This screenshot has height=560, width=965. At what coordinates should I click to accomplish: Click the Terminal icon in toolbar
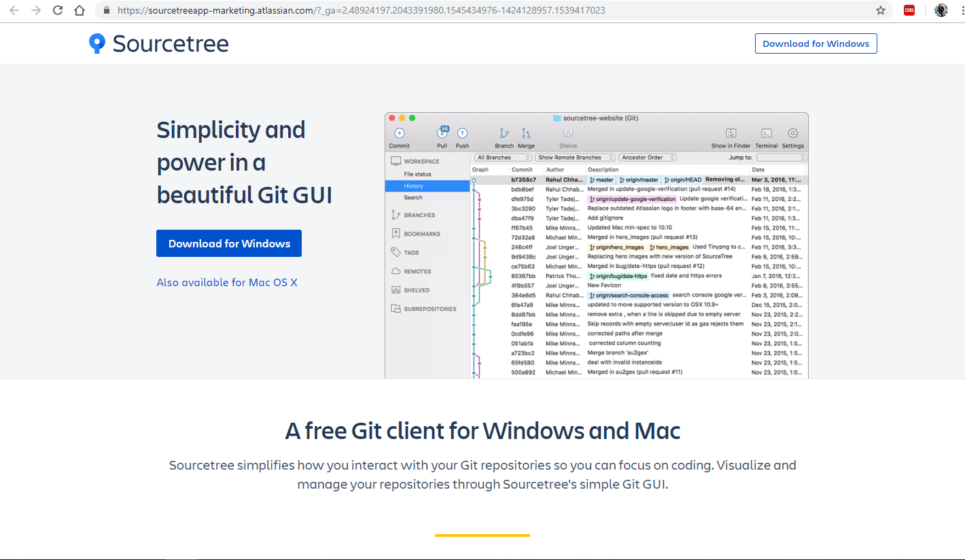[x=766, y=133]
